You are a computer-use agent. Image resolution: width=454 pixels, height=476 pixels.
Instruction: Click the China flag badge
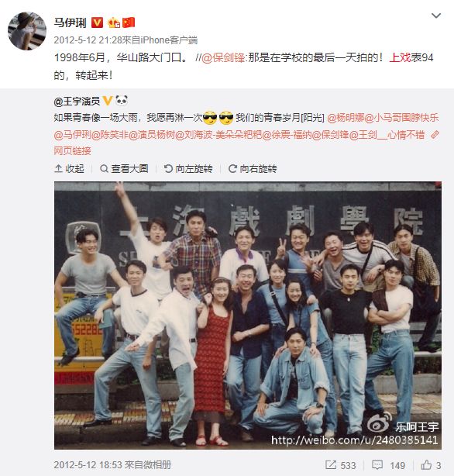click(x=129, y=22)
